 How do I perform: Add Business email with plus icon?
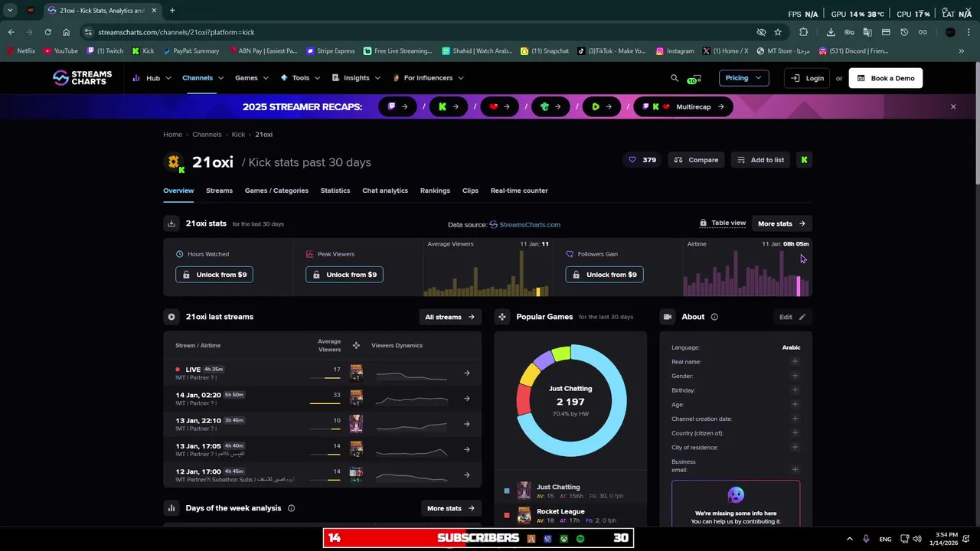(795, 470)
